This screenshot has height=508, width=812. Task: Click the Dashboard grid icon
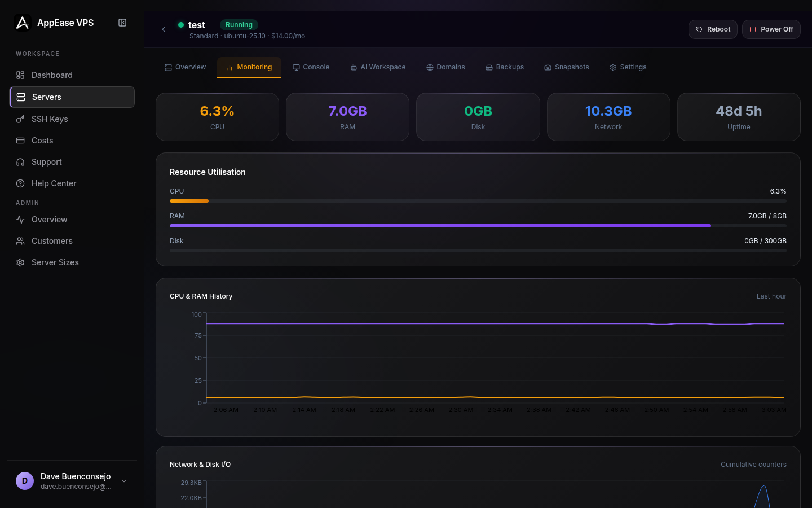pyautogui.click(x=20, y=75)
